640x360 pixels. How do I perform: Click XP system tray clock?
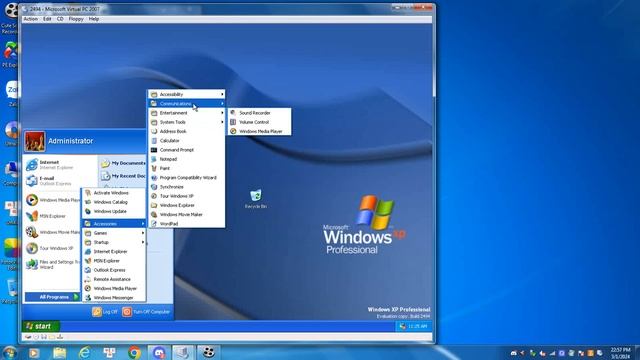click(x=418, y=326)
